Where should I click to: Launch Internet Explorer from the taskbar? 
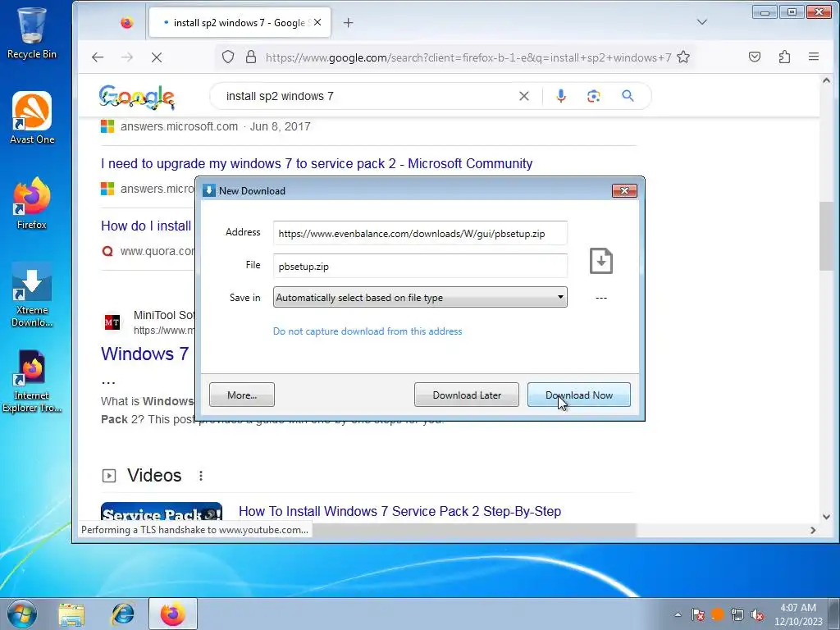click(123, 614)
